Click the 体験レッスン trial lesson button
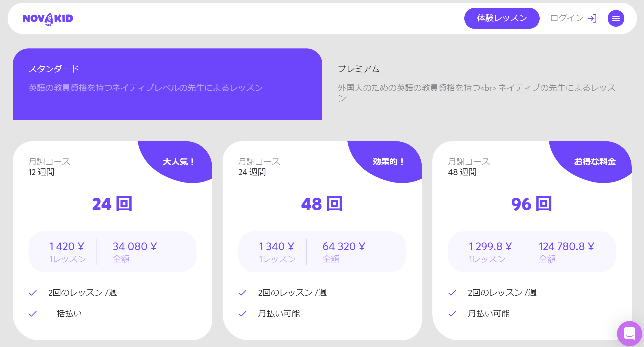Screen dimensions: 644x347 coord(501,18)
